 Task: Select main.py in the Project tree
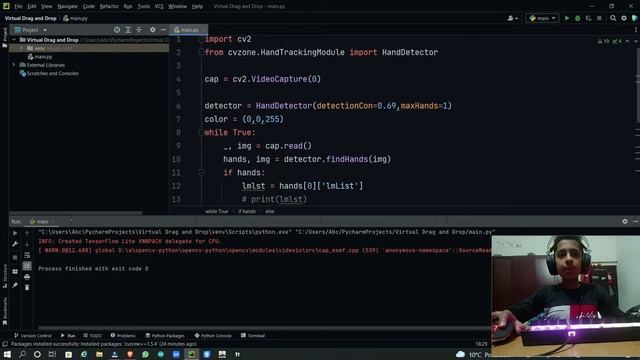coord(40,57)
